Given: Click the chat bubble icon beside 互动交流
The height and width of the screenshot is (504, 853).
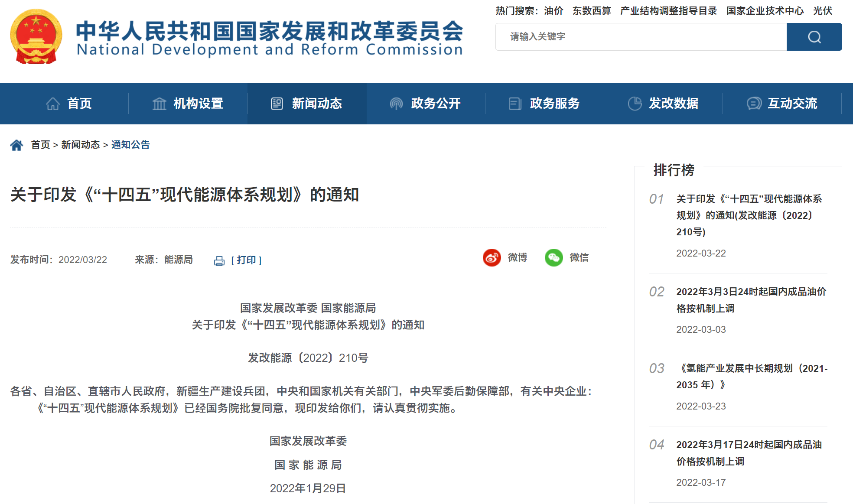Looking at the screenshot, I should (x=754, y=104).
